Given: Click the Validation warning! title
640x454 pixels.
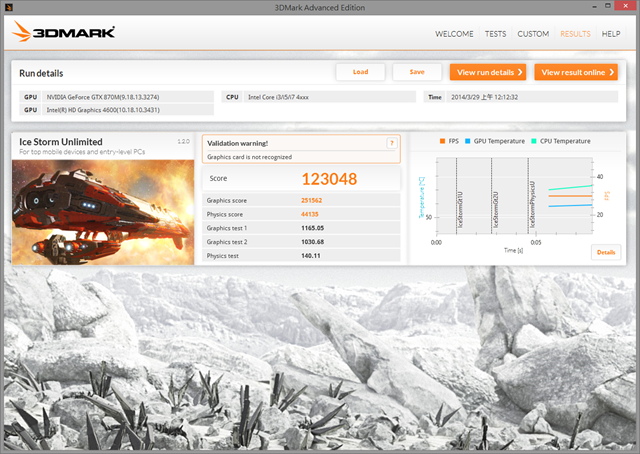Looking at the screenshot, I should [x=238, y=143].
